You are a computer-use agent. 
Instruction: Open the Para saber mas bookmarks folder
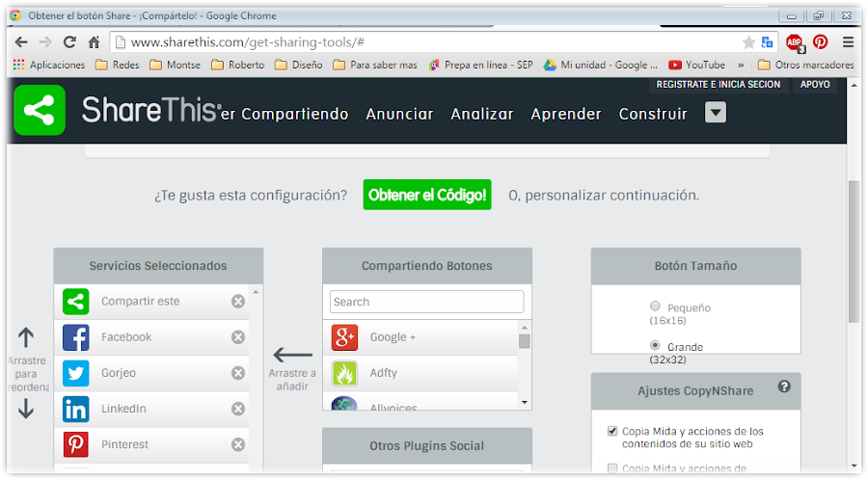pos(375,66)
